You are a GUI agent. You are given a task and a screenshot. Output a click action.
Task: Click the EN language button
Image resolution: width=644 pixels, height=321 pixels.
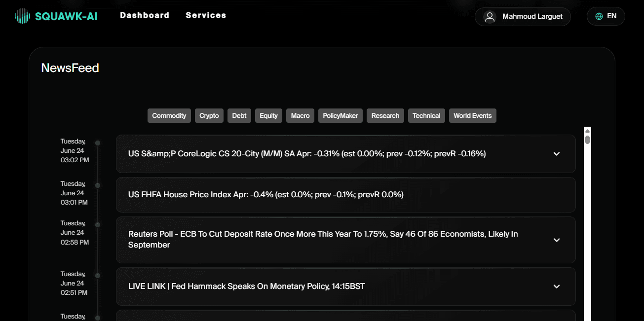coord(606,16)
